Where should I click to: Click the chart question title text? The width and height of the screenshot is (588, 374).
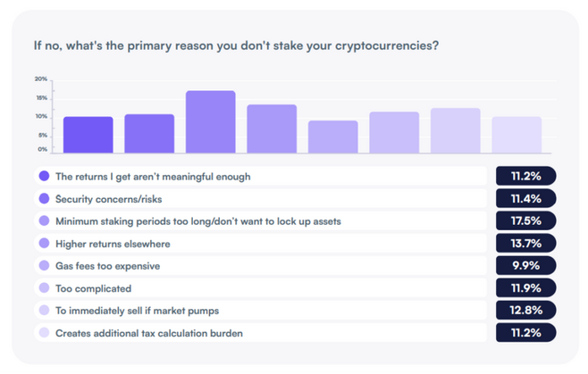pos(236,46)
